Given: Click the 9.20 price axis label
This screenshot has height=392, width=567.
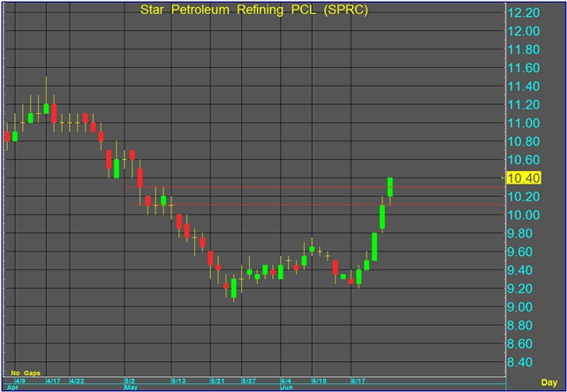Looking at the screenshot, I should [x=520, y=289].
